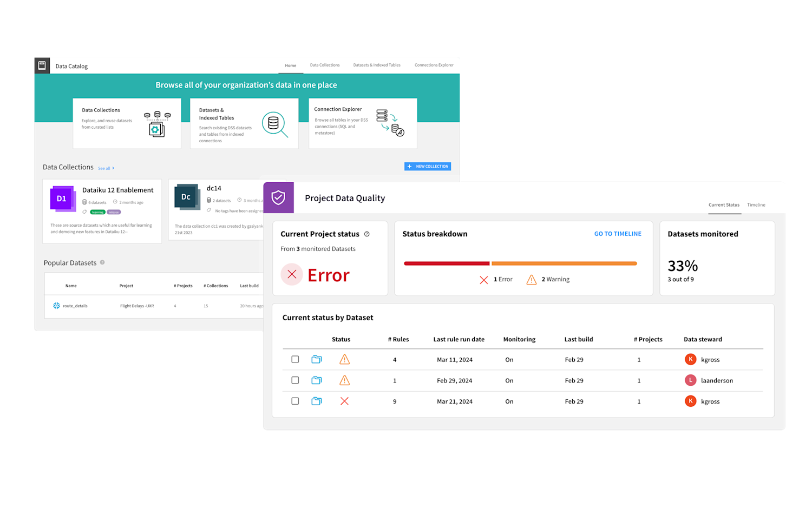Click the 2 Warning triangle icon in breakdown

(532, 280)
